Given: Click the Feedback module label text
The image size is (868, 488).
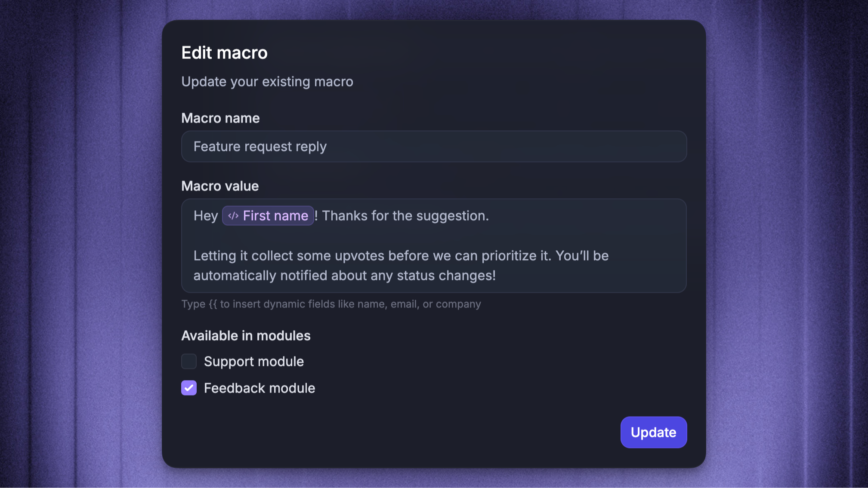Looking at the screenshot, I should (x=259, y=388).
